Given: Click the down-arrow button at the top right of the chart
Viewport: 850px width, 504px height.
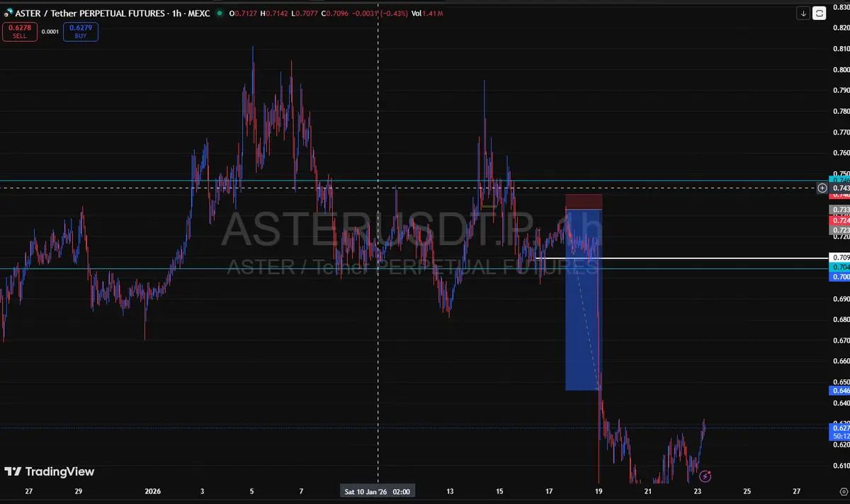Looking at the screenshot, I should [803, 13].
